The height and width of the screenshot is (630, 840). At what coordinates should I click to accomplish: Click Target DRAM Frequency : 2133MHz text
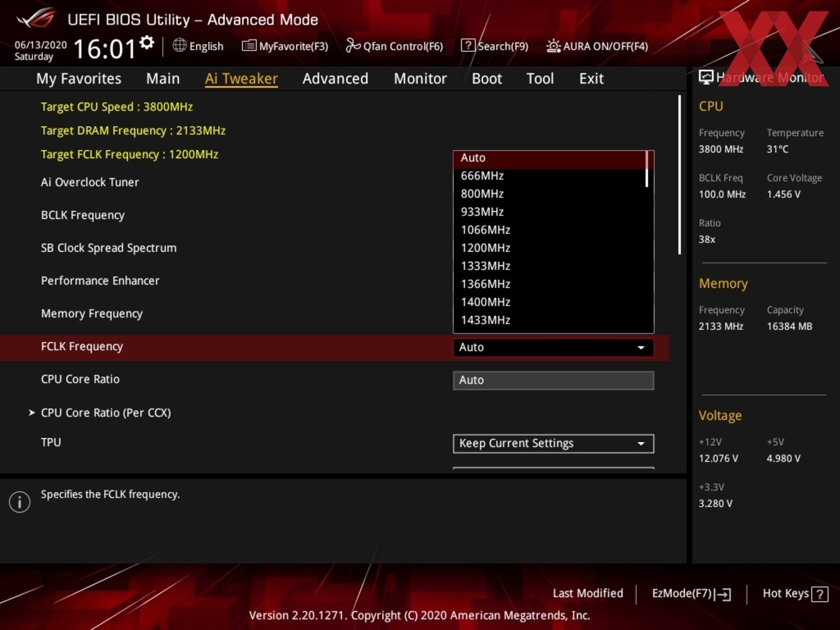[133, 131]
